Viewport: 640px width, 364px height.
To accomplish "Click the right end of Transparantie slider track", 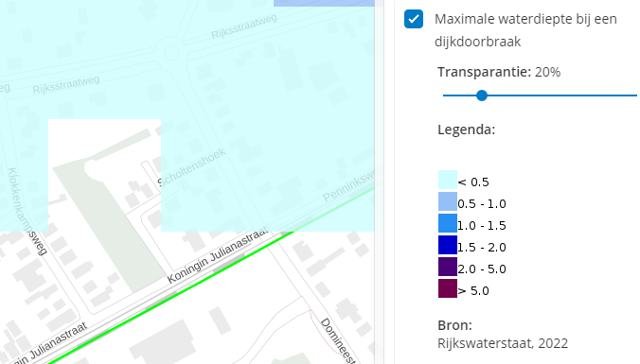I will pyautogui.click(x=634, y=95).
